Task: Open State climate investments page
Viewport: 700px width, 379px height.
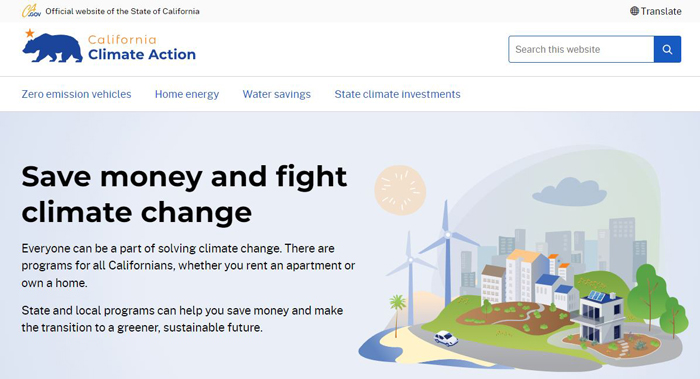Action: (x=397, y=94)
